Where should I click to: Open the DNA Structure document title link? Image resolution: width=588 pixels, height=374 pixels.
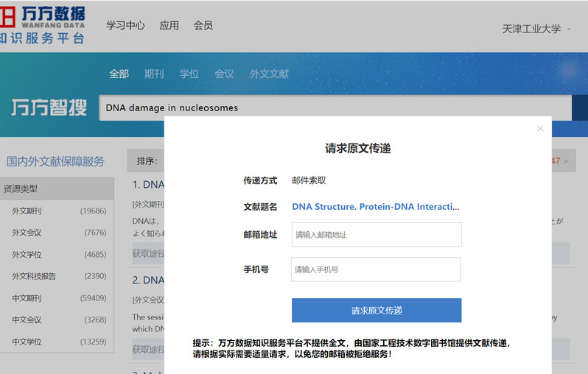click(x=375, y=207)
